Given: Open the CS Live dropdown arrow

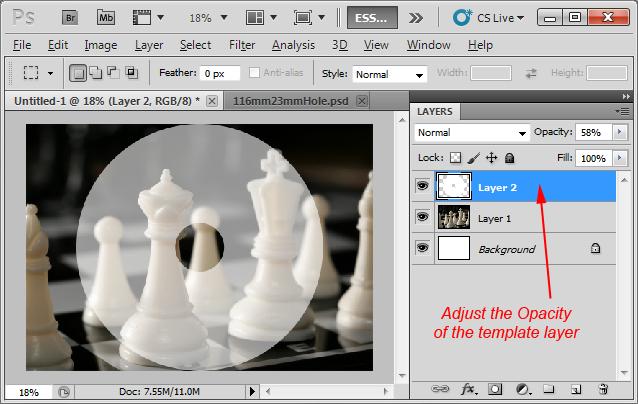Looking at the screenshot, I should coord(520,18).
